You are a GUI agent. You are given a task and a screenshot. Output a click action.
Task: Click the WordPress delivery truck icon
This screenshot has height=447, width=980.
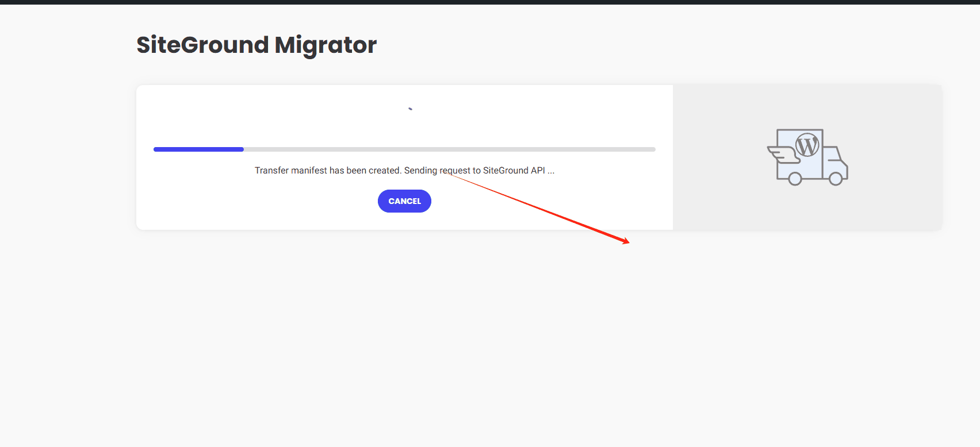point(807,157)
